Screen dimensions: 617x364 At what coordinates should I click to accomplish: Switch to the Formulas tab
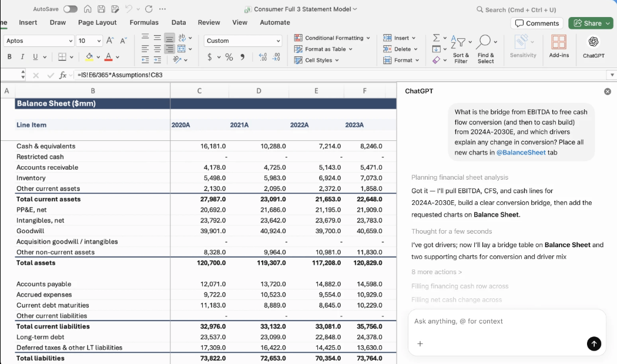(144, 22)
